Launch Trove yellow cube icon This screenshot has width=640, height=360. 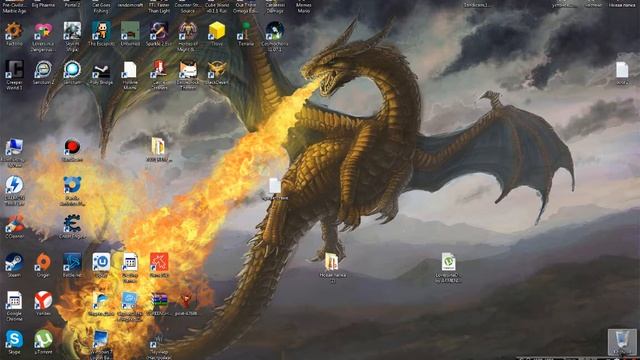217,32
